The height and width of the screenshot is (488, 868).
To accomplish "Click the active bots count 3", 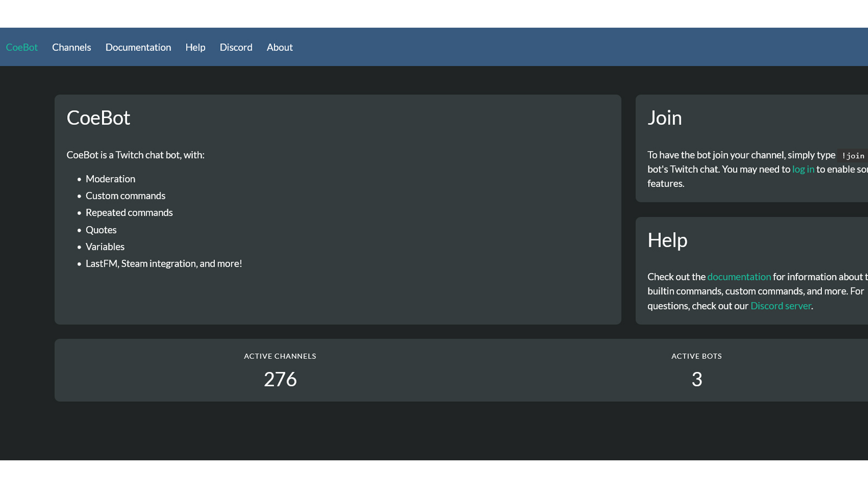I will (697, 380).
